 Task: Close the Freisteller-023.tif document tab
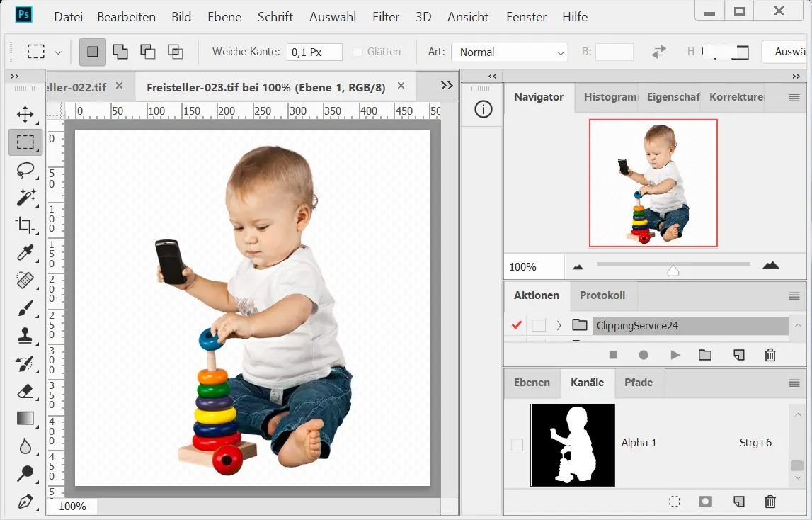click(401, 86)
